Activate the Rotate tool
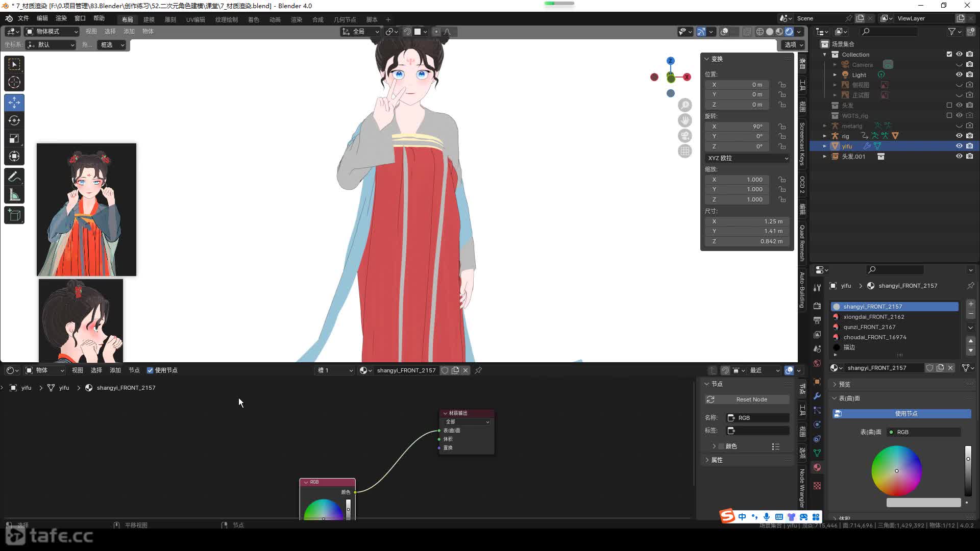Image resolution: width=980 pixels, height=551 pixels. [x=14, y=120]
